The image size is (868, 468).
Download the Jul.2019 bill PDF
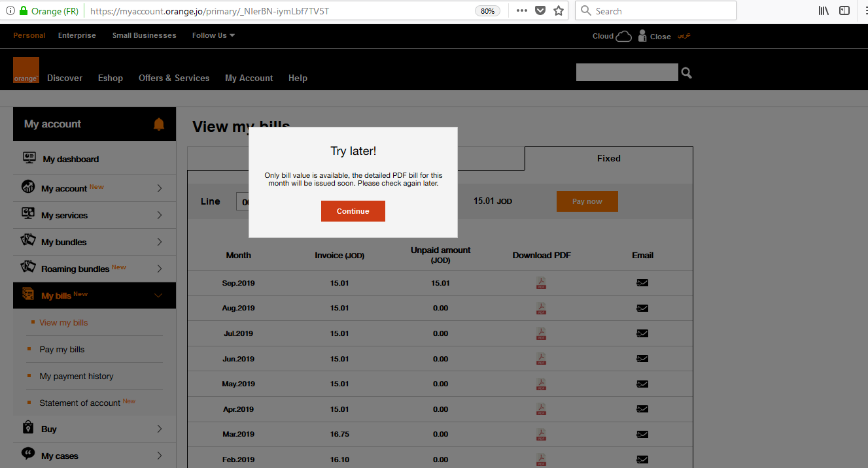click(541, 333)
